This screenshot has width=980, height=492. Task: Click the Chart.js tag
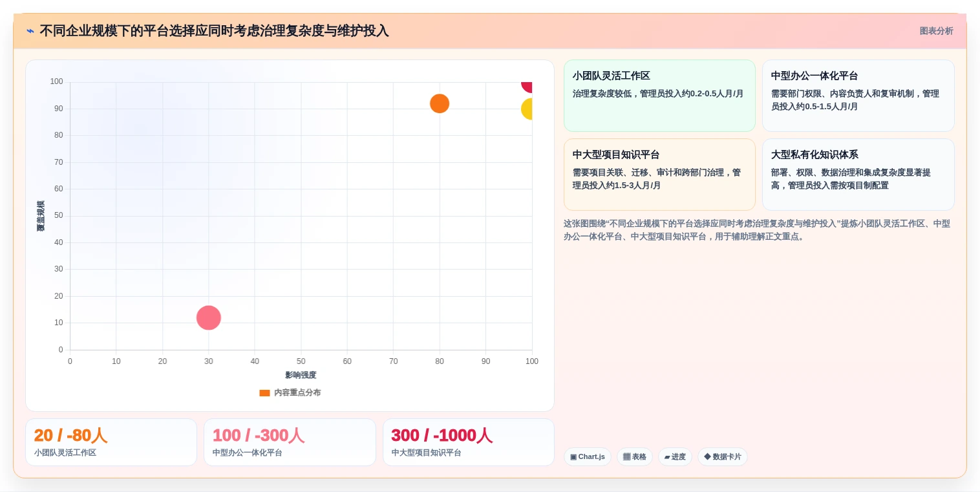click(588, 456)
